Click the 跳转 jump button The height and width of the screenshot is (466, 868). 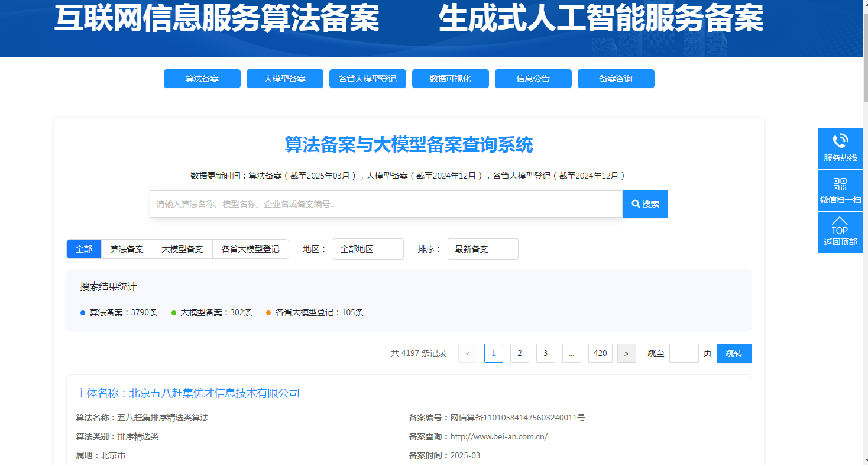point(734,353)
